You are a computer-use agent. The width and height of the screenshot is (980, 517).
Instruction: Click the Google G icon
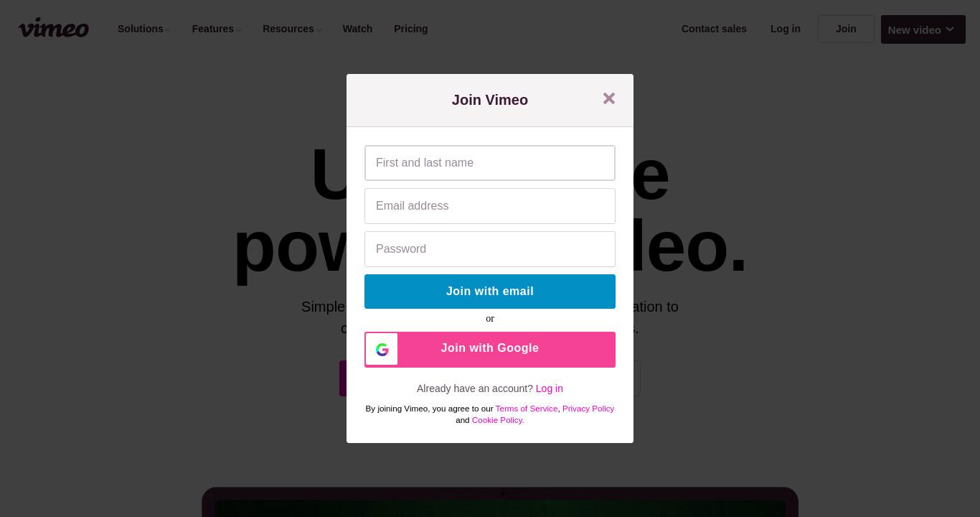(382, 350)
